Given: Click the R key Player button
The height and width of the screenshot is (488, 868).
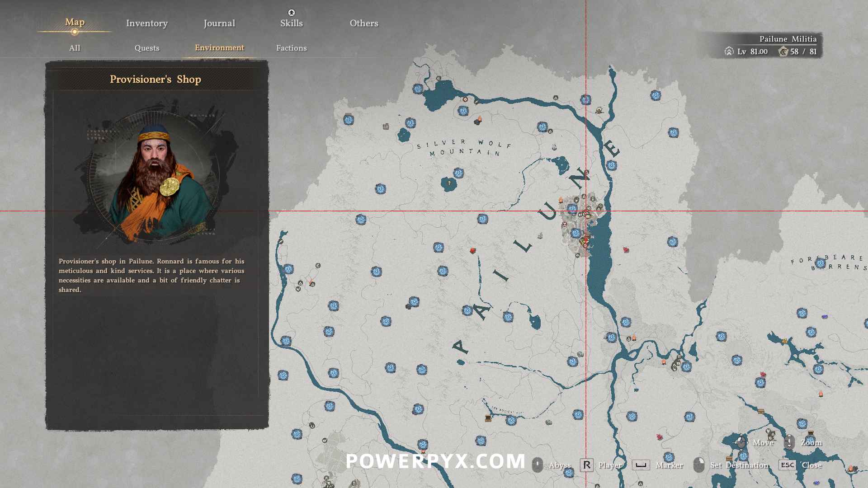Looking at the screenshot, I should tap(586, 465).
